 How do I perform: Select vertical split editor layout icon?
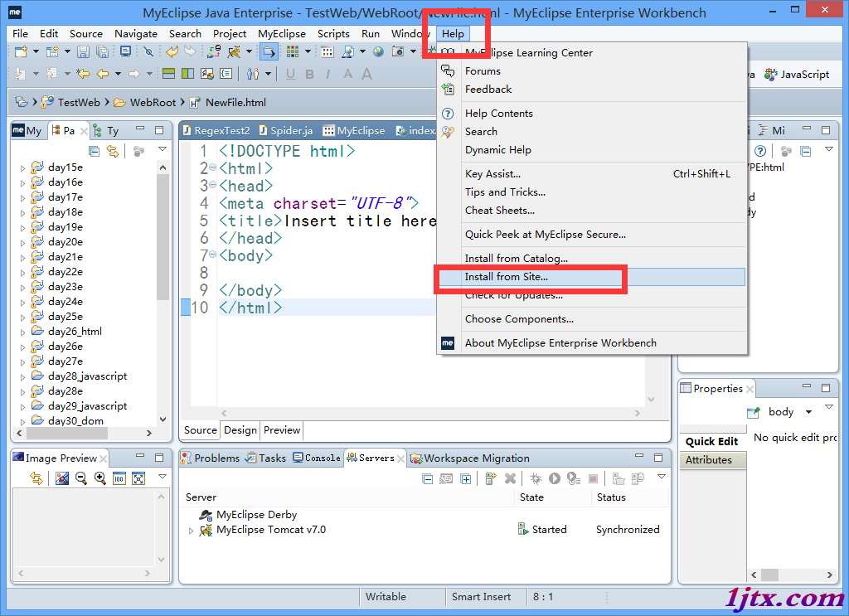pos(188,74)
